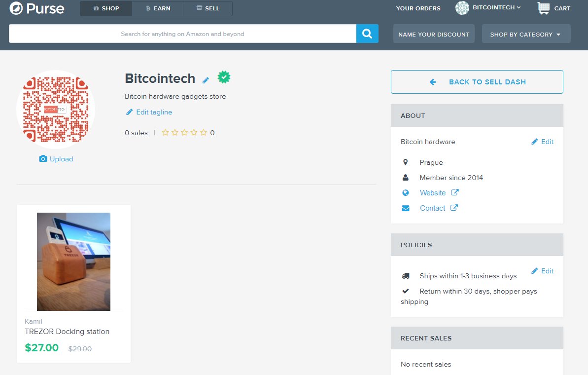Click the envelope icon next to Contact
The width and height of the screenshot is (588, 375).
405,208
